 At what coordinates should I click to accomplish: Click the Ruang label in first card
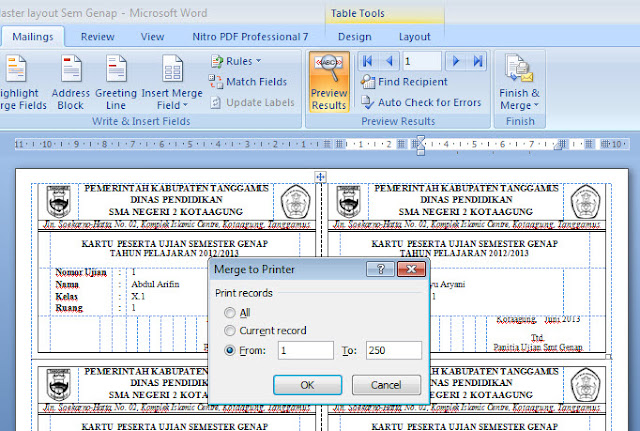tap(69, 307)
